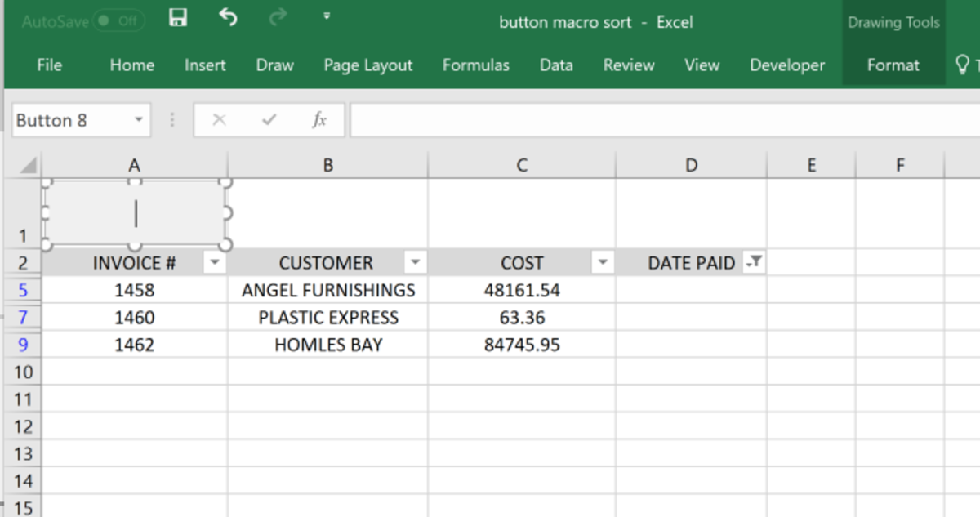Switch to the Drawing Tools Format tab
This screenshot has height=517, width=980.
tap(893, 65)
